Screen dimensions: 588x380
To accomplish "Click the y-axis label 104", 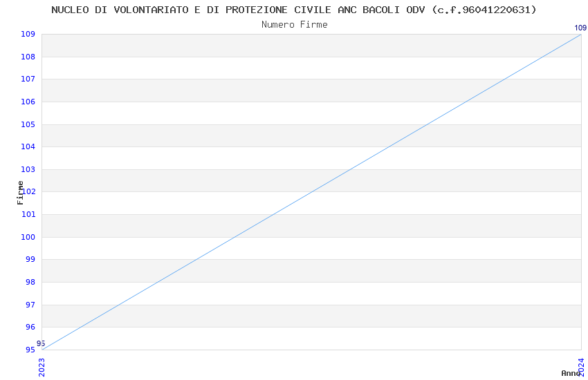I will [x=28, y=146].
